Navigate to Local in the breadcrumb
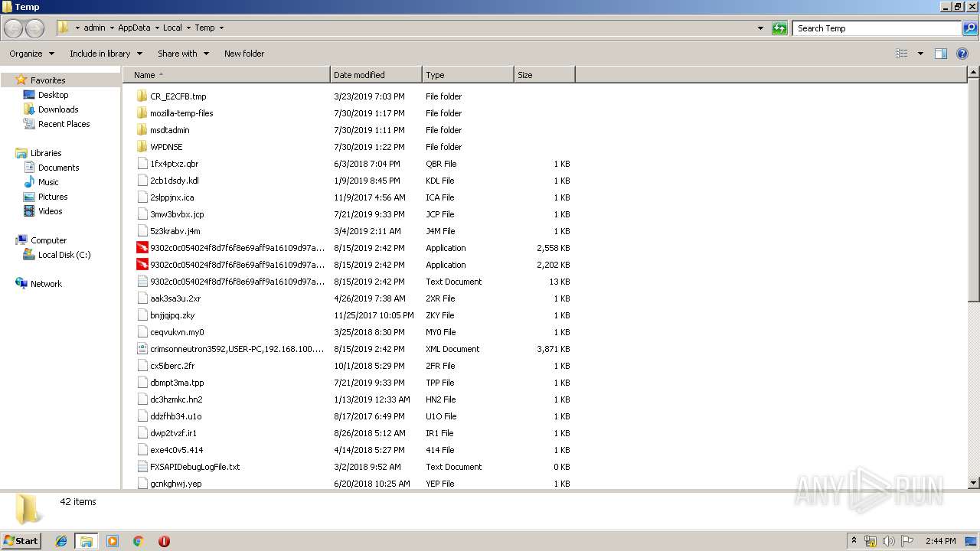Screen dimensions: 980x551 172,28
